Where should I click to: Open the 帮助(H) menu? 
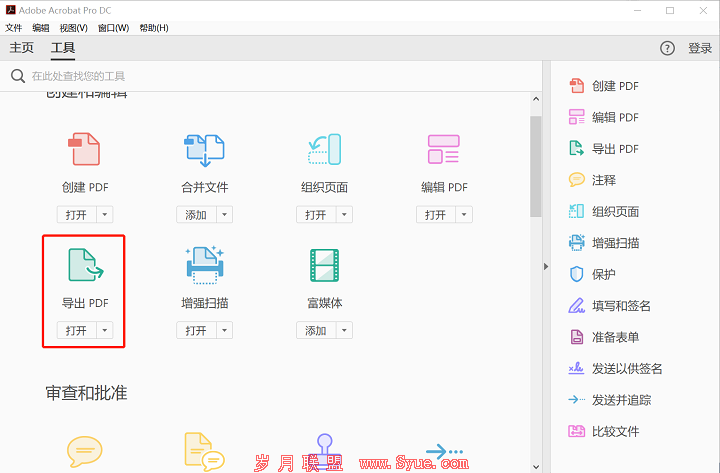[154, 28]
